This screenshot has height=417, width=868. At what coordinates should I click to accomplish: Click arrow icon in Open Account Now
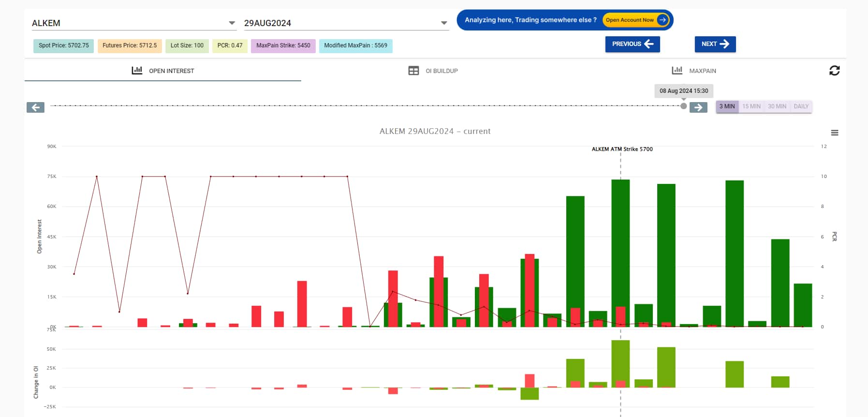pos(662,20)
